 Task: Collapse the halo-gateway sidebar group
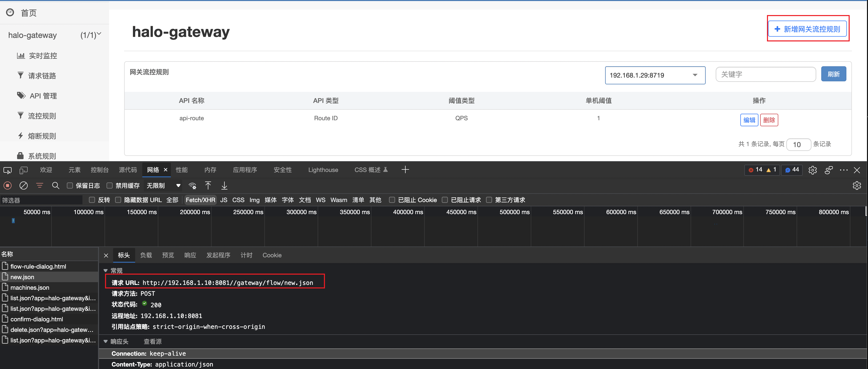click(x=54, y=35)
